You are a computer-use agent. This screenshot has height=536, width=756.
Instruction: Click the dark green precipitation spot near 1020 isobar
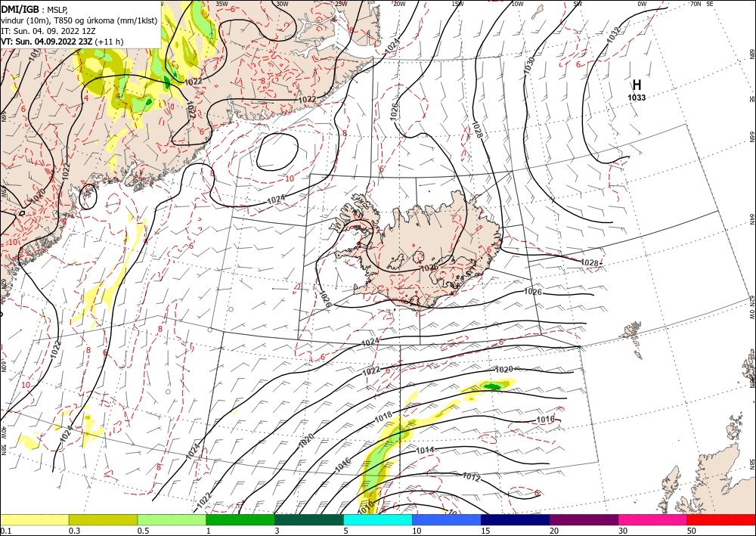492,386
